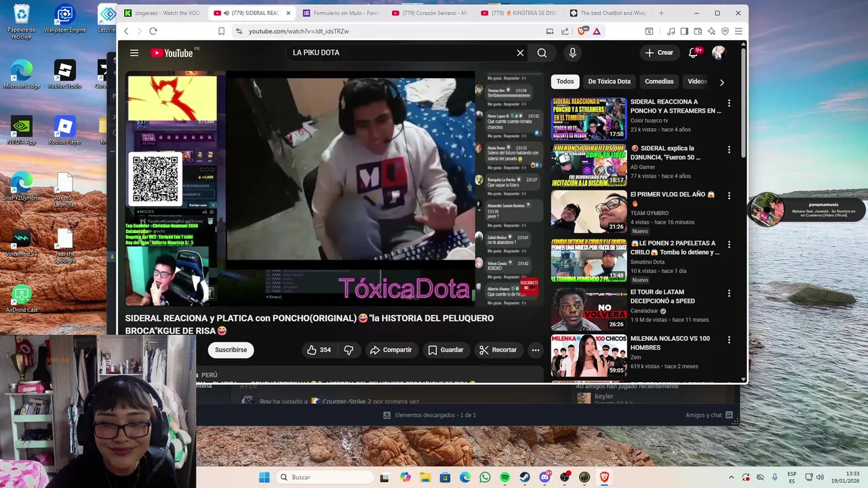Open the Brave Wallet icon
The width and height of the screenshot is (868, 488).
click(698, 31)
